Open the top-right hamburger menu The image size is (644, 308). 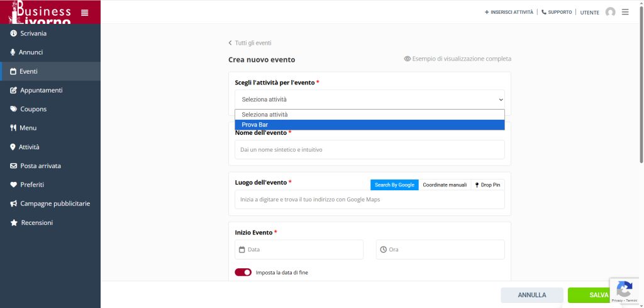[x=625, y=12]
